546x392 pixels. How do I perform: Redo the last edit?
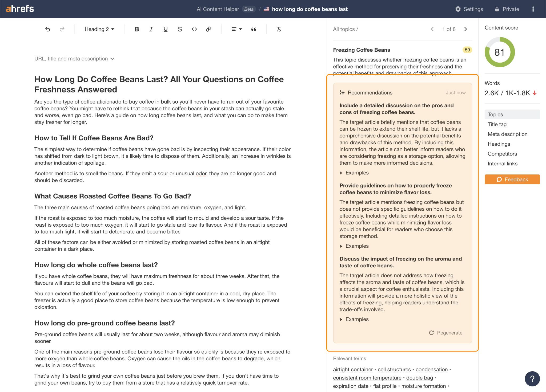click(x=62, y=29)
